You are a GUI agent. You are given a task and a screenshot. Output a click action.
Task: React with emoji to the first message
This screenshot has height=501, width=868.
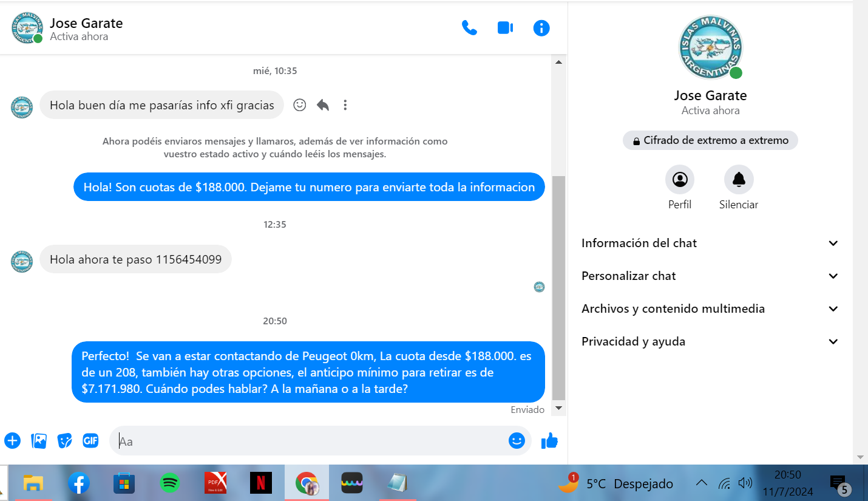click(x=300, y=105)
